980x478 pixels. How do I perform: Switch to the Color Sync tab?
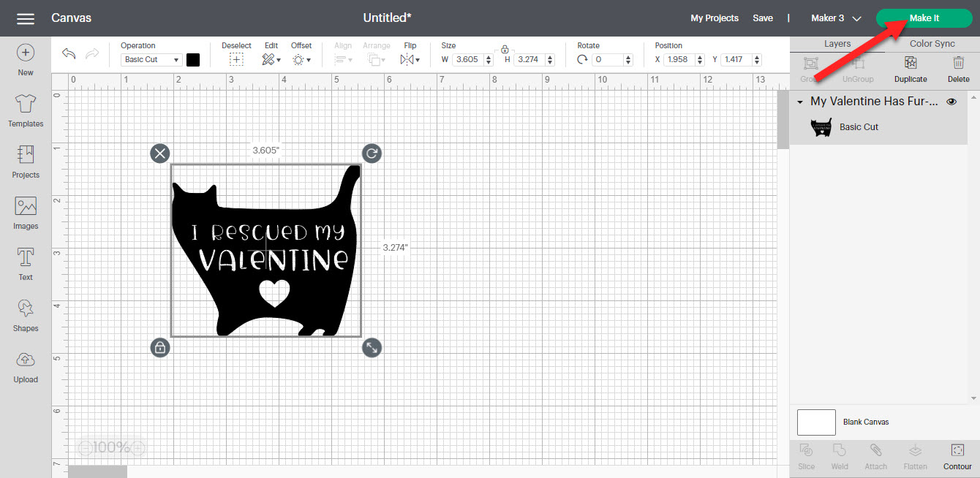pos(932,44)
